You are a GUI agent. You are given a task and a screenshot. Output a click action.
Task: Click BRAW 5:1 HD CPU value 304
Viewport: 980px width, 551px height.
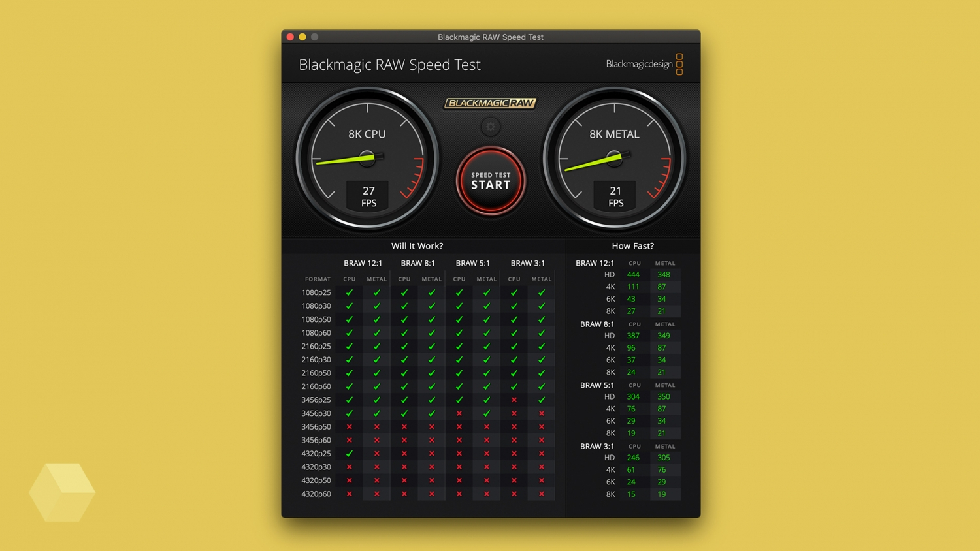click(633, 397)
